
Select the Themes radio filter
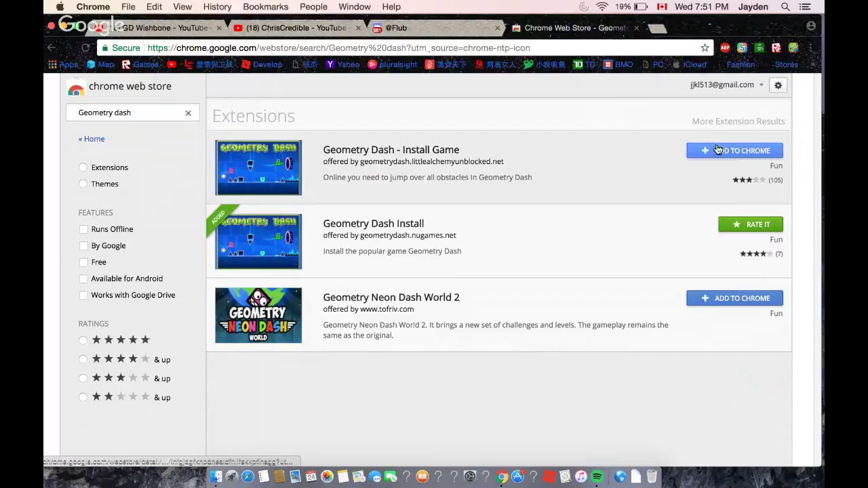pyautogui.click(x=83, y=184)
